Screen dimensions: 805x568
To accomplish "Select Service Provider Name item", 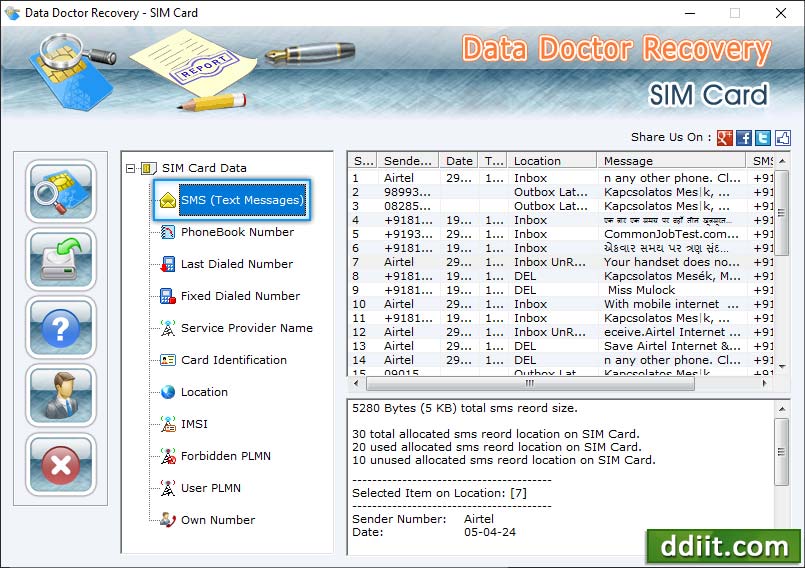I will click(x=246, y=328).
